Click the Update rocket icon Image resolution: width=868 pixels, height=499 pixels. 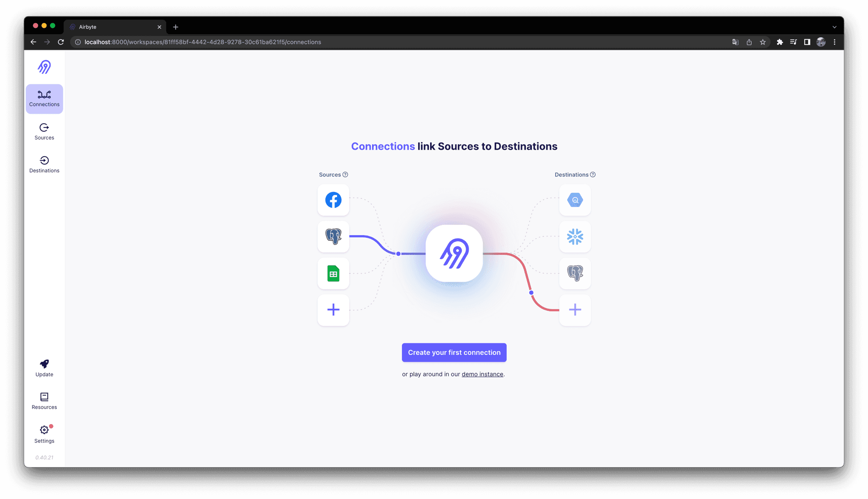tap(44, 364)
